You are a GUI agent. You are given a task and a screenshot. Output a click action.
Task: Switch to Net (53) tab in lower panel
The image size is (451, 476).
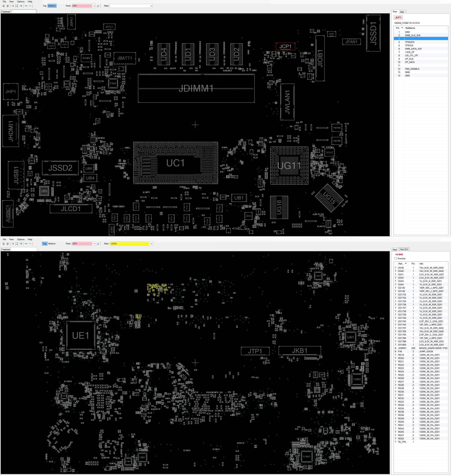[404, 249]
